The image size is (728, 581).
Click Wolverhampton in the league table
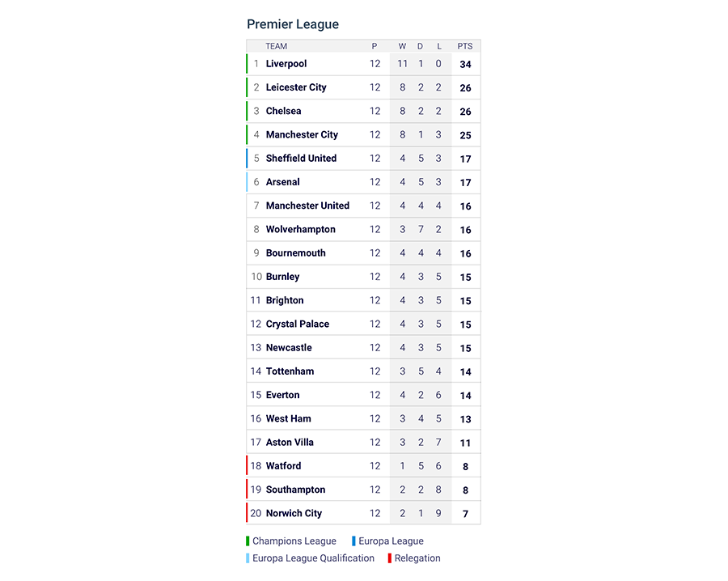click(x=300, y=230)
